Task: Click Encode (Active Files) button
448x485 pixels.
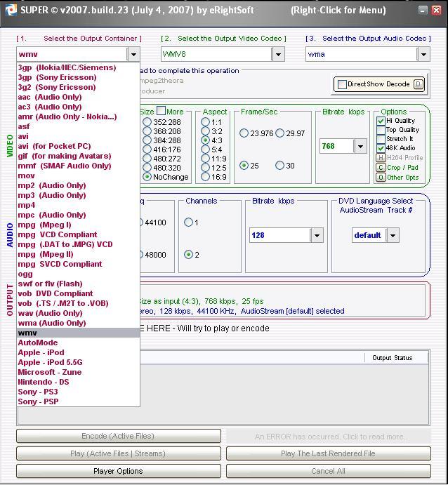Action: point(119,436)
